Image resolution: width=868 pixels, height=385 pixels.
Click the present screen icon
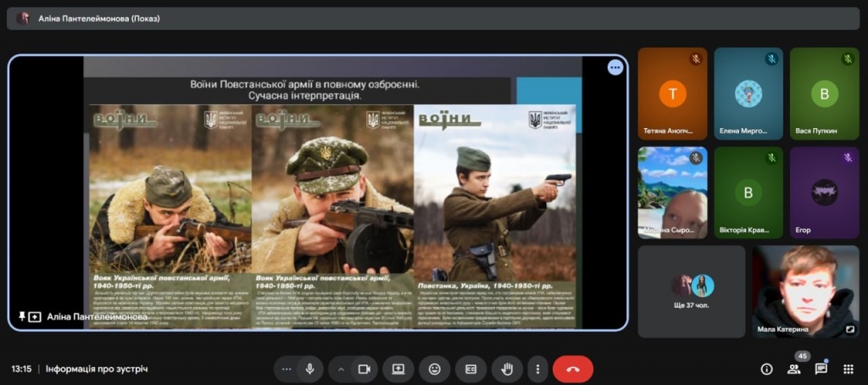pos(398,369)
